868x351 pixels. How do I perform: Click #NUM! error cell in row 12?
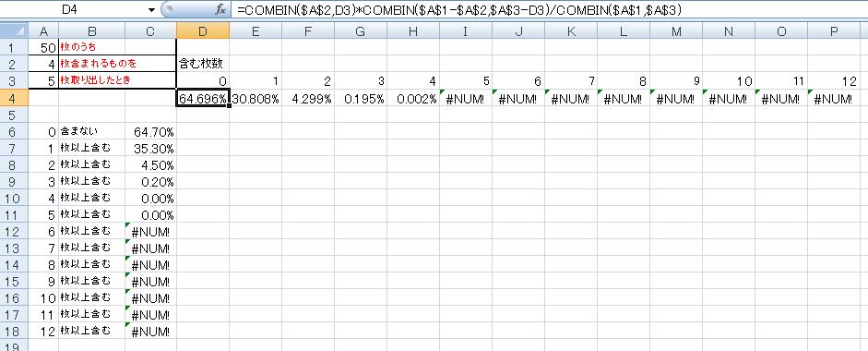click(150, 232)
